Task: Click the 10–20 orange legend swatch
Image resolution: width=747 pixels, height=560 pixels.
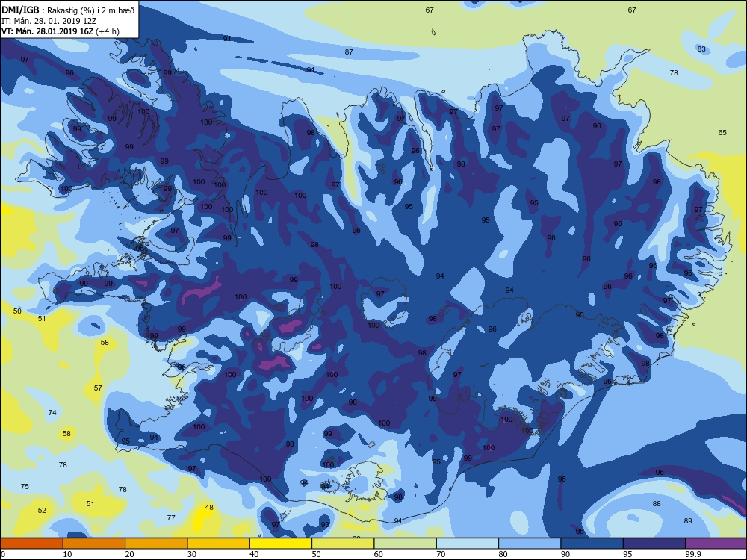Action: (94, 544)
